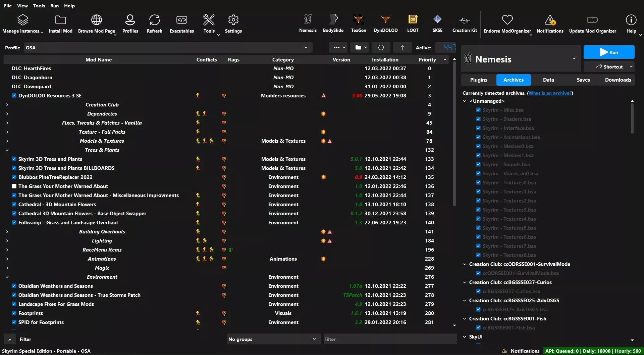
Task: Collapse the <Unmanaged> archives group
Action: pyautogui.click(x=465, y=101)
